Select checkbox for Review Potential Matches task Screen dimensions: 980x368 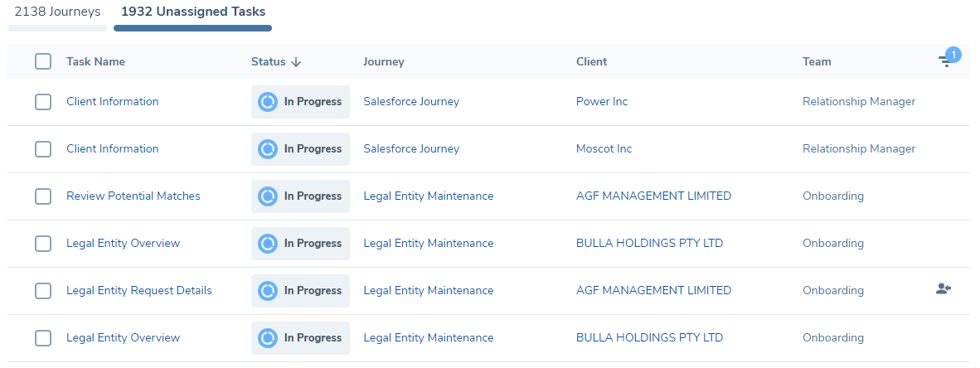43,196
